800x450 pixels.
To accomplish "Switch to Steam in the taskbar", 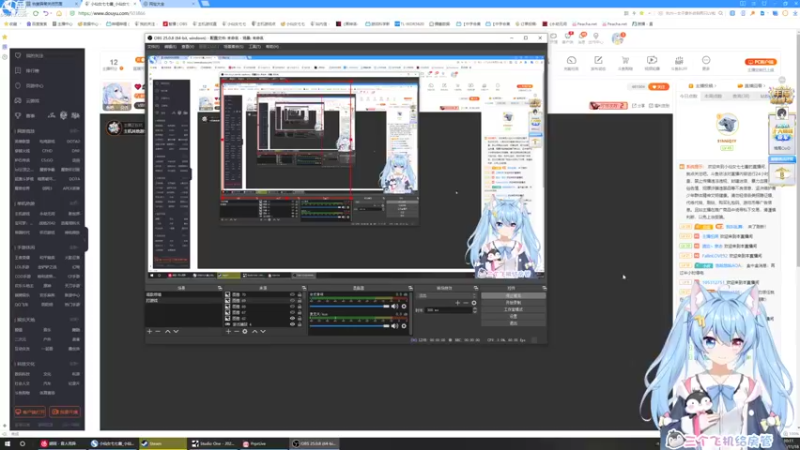I will [x=163, y=444].
